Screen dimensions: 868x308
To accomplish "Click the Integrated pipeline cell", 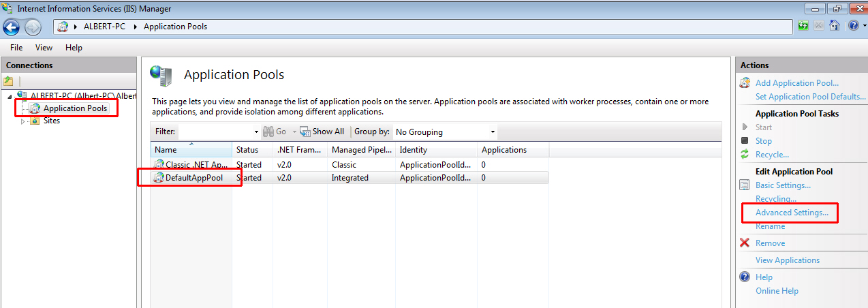I will tap(350, 178).
